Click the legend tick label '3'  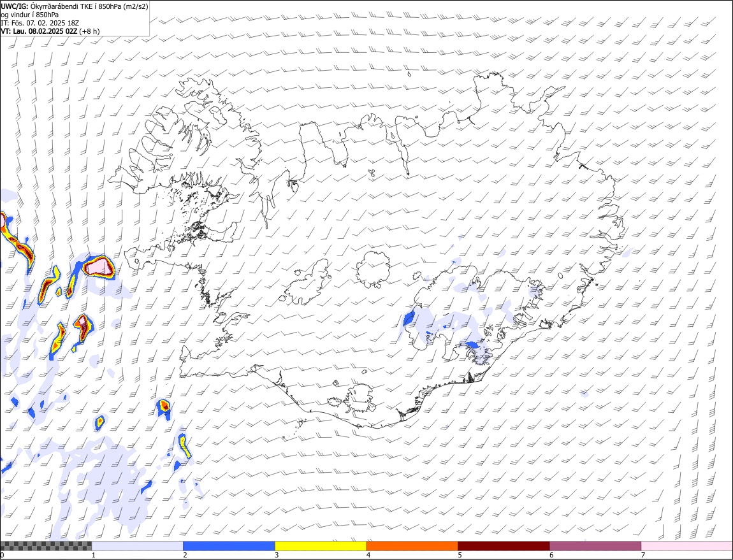click(x=277, y=555)
